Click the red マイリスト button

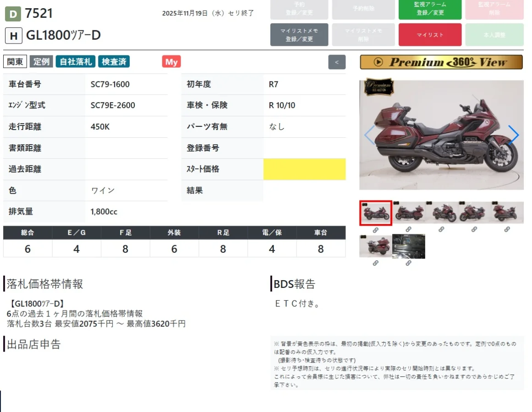point(430,34)
